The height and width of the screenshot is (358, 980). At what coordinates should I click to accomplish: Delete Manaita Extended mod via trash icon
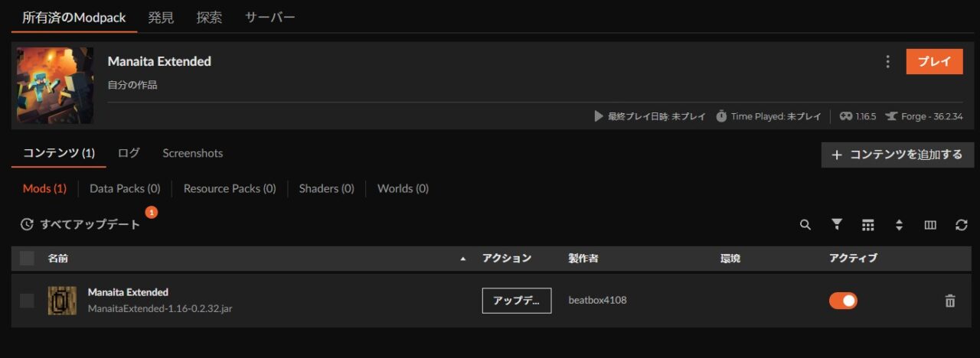(950, 301)
